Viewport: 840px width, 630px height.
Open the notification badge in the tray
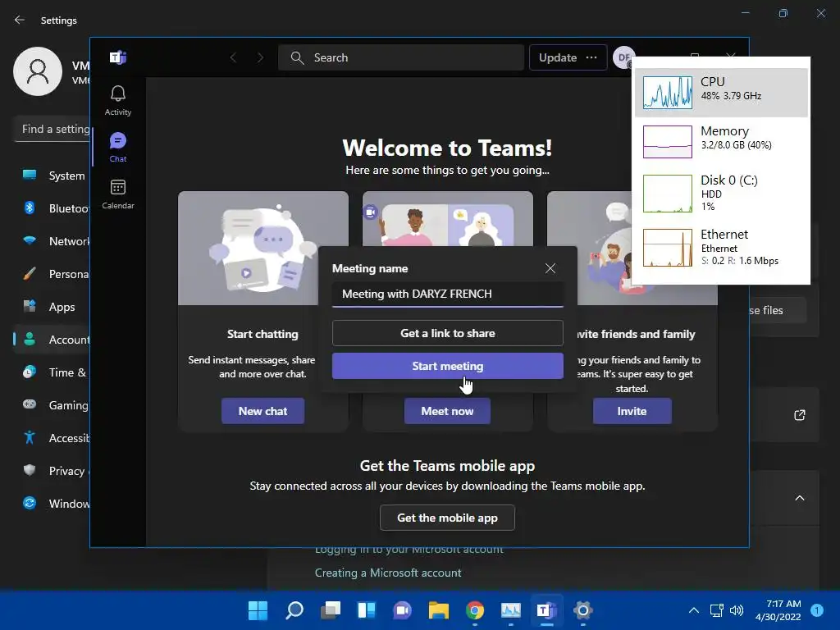(817, 609)
